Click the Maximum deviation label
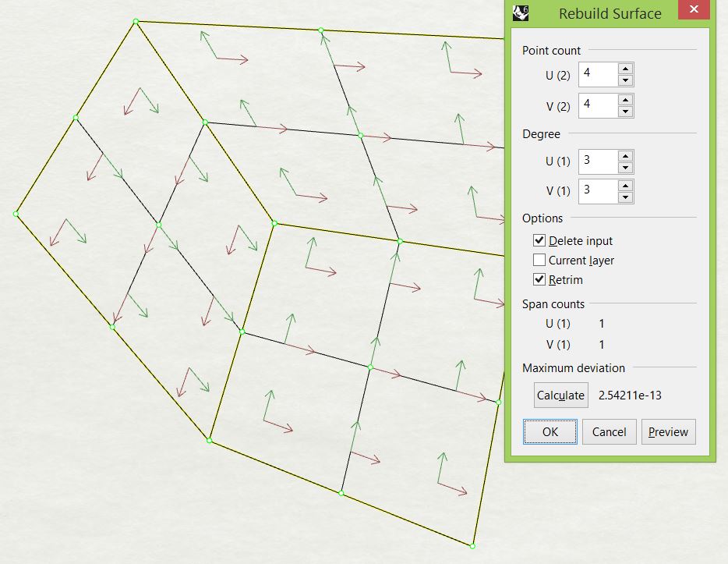The height and width of the screenshot is (564, 728). 574,368
